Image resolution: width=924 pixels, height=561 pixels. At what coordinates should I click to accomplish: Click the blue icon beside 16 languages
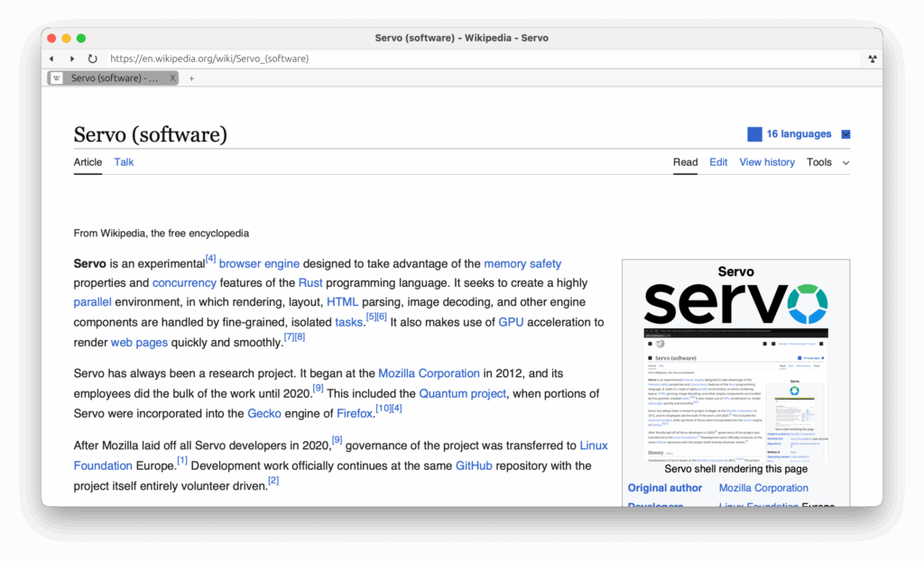[x=754, y=133]
